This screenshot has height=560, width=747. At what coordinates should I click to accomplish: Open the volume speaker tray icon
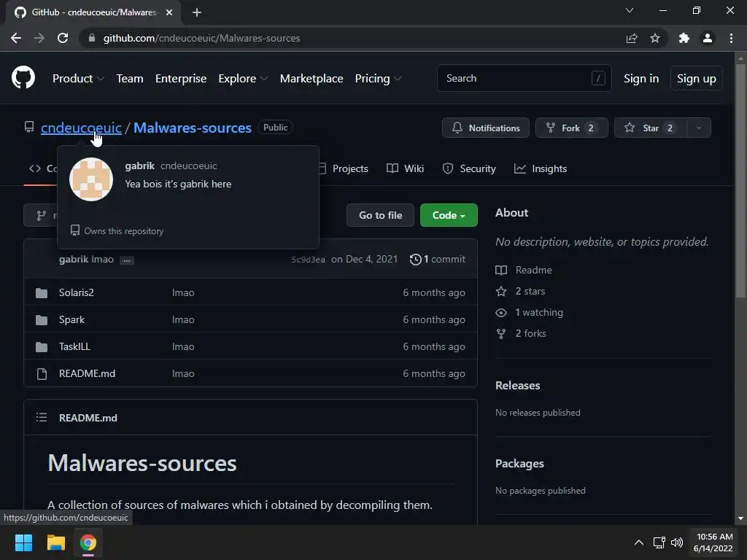pyautogui.click(x=677, y=542)
